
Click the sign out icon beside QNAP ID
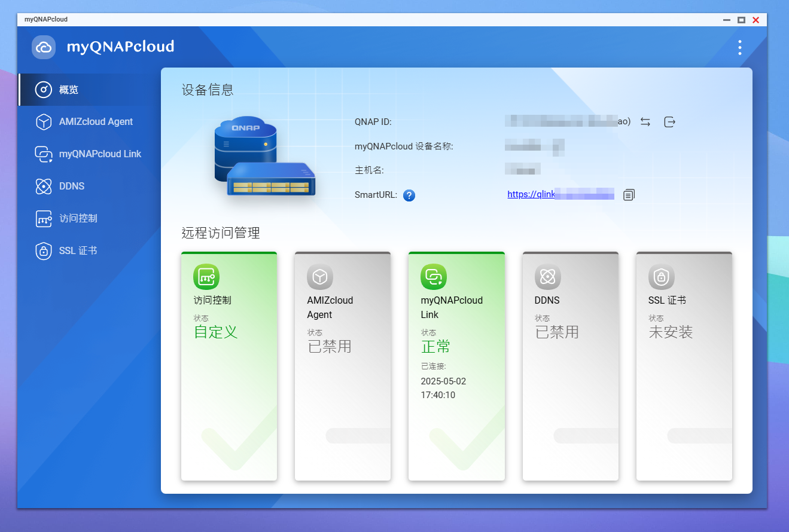point(669,122)
